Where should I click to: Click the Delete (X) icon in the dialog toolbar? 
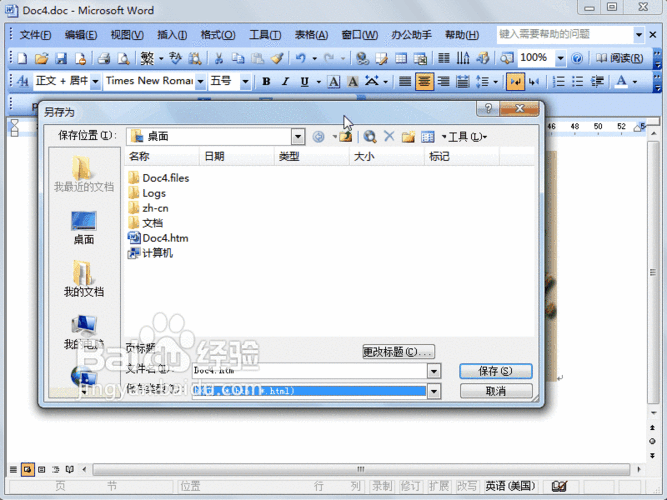389,136
